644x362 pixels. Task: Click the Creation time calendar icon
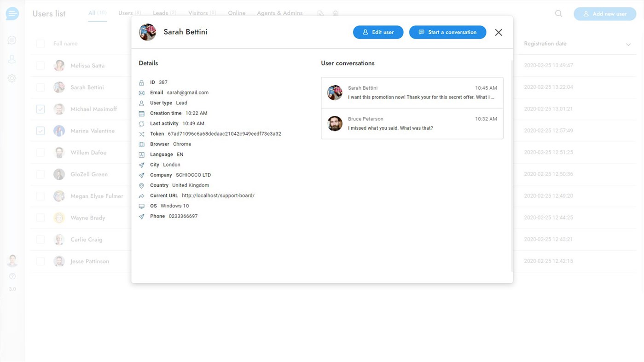[141, 114]
